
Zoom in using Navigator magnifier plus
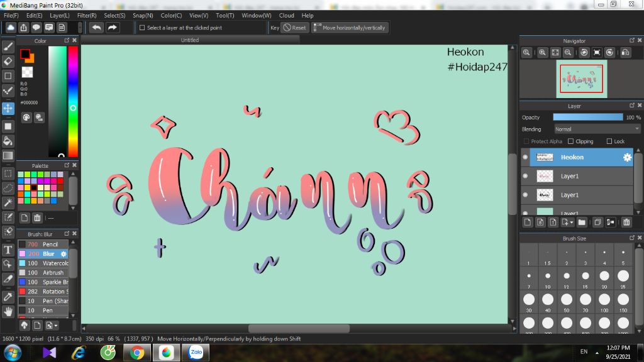pos(543,53)
